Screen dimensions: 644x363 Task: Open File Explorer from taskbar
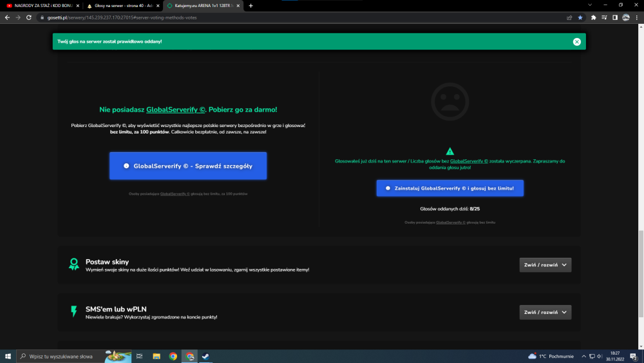tap(156, 356)
